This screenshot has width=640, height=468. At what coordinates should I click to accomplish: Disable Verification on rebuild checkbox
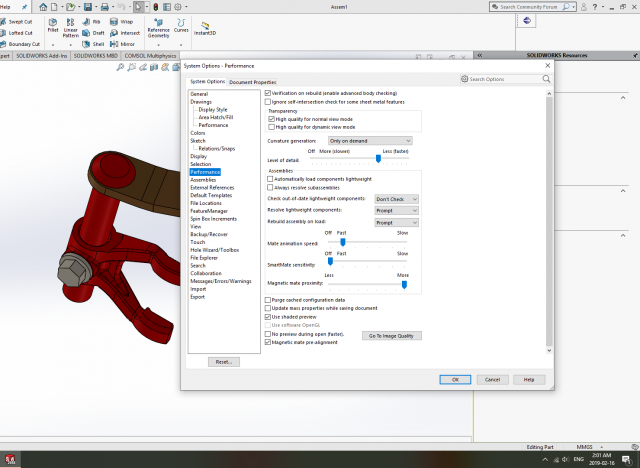pyautogui.click(x=267, y=93)
